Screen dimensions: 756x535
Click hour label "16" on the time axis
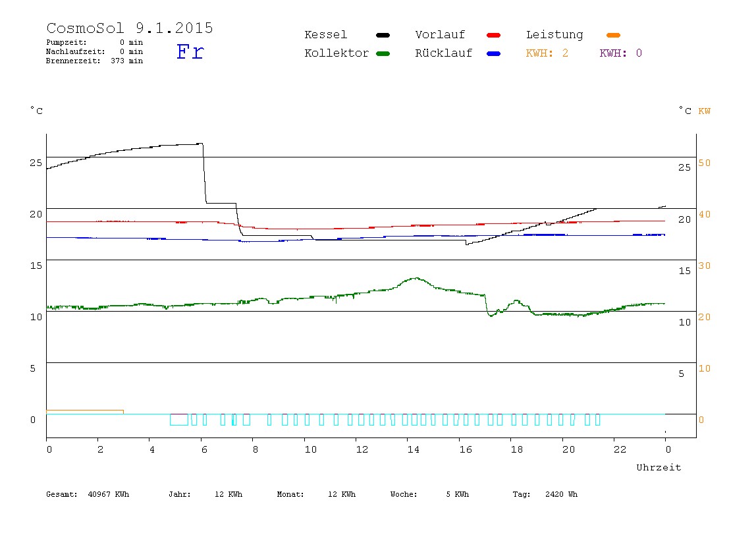coord(466,449)
